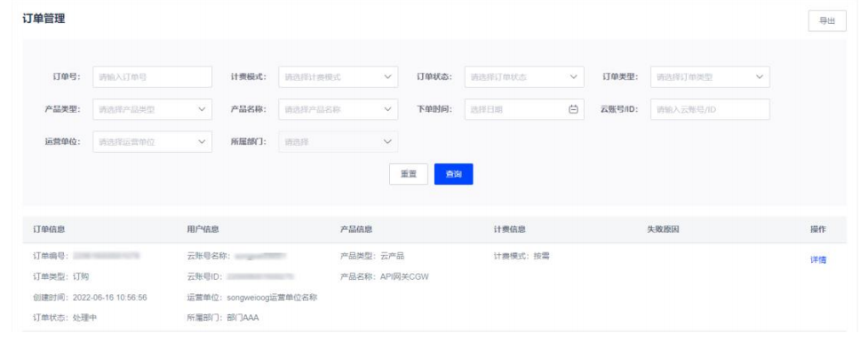868x341 pixels.
Task: Click the 产品类型: 云产品 text
Action: (372, 257)
